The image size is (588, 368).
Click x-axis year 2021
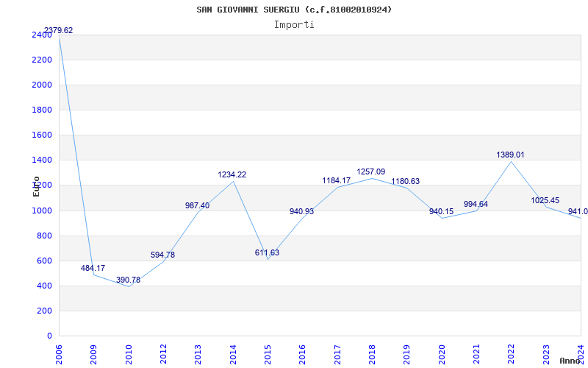[476, 354]
